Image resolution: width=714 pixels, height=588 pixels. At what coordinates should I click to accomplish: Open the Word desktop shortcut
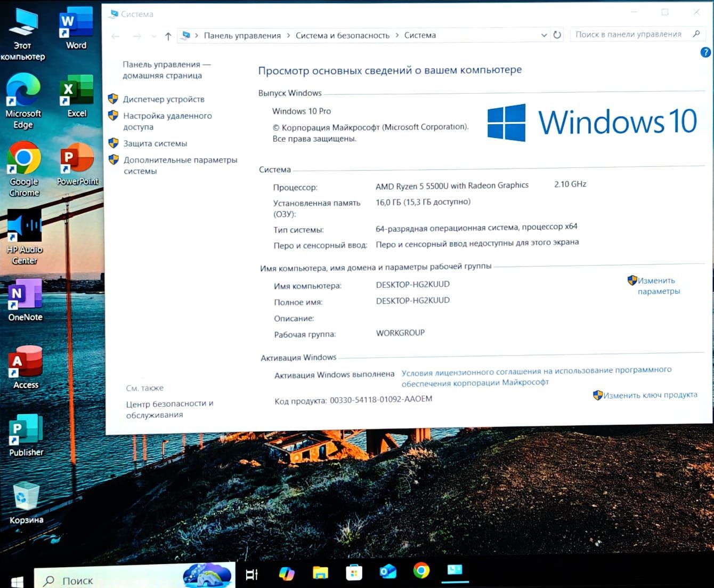pos(76,29)
